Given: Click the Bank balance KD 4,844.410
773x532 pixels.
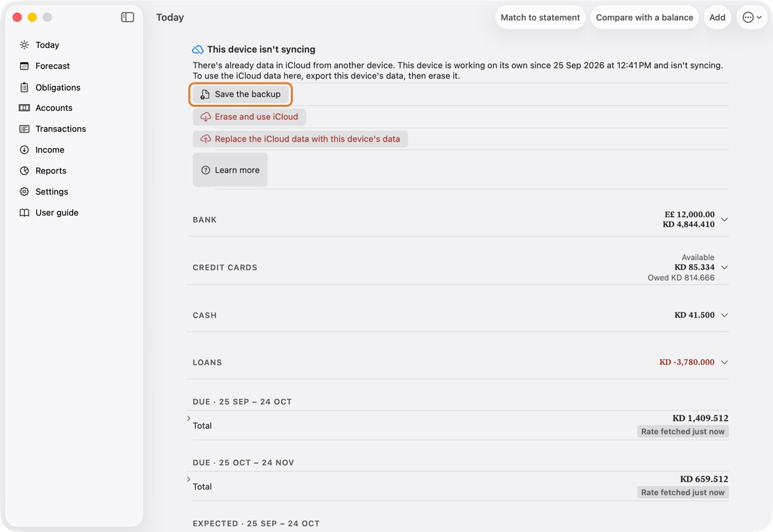Looking at the screenshot, I should 688,224.
